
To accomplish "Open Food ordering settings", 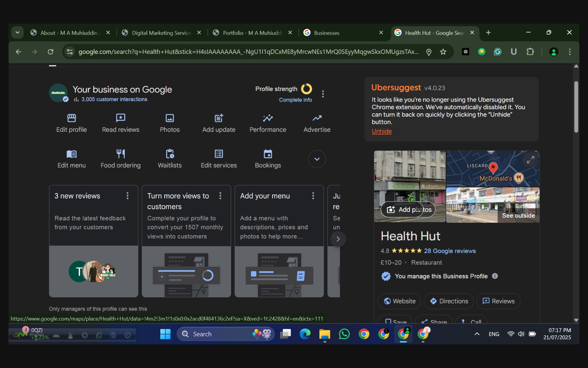I will (120, 159).
